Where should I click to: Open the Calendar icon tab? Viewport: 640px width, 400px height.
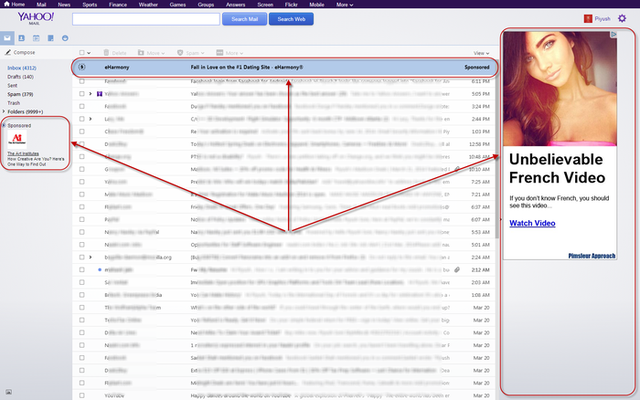coord(37,38)
